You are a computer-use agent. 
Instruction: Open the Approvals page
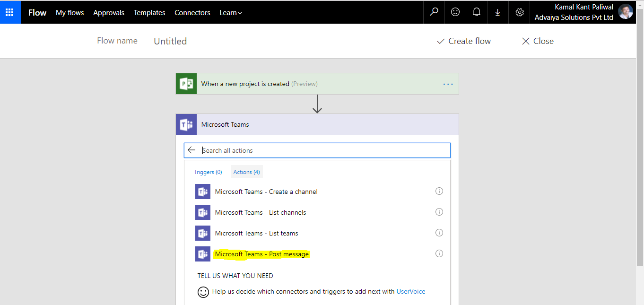(109, 13)
